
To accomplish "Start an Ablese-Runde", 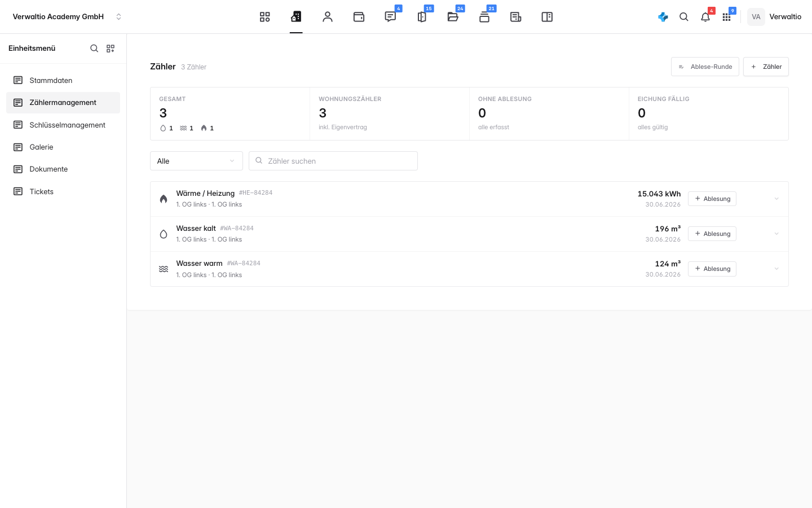I will pos(705,67).
